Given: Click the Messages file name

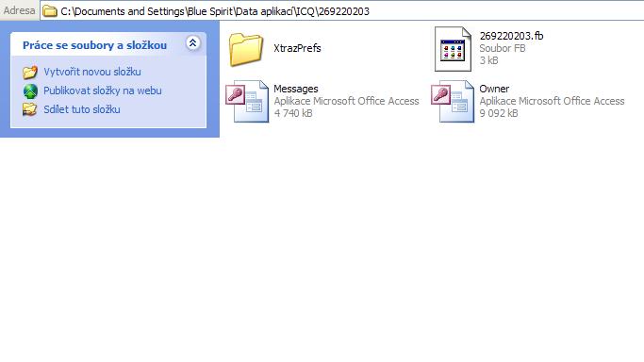Looking at the screenshot, I should coord(296,89).
